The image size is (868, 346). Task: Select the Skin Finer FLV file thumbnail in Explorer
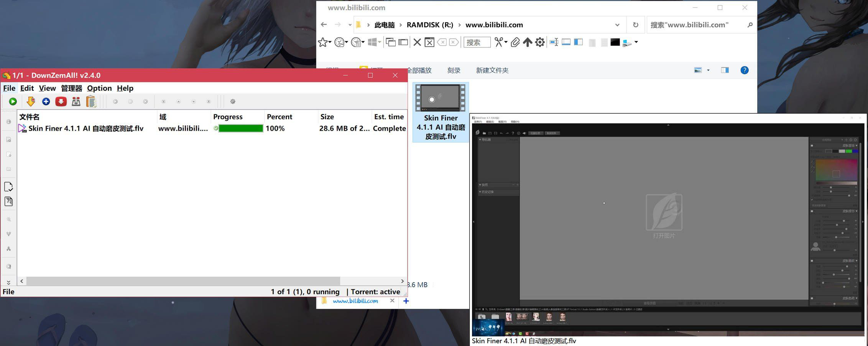pyautogui.click(x=441, y=112)
